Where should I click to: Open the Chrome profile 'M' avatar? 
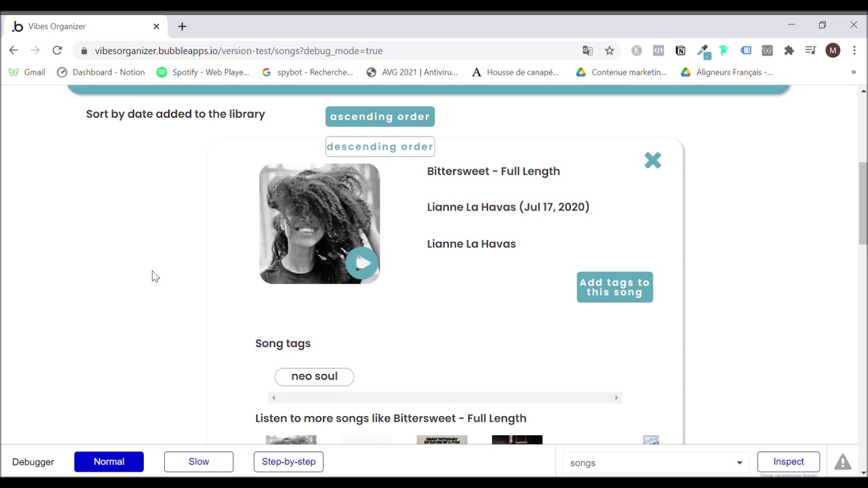point(833,51)
